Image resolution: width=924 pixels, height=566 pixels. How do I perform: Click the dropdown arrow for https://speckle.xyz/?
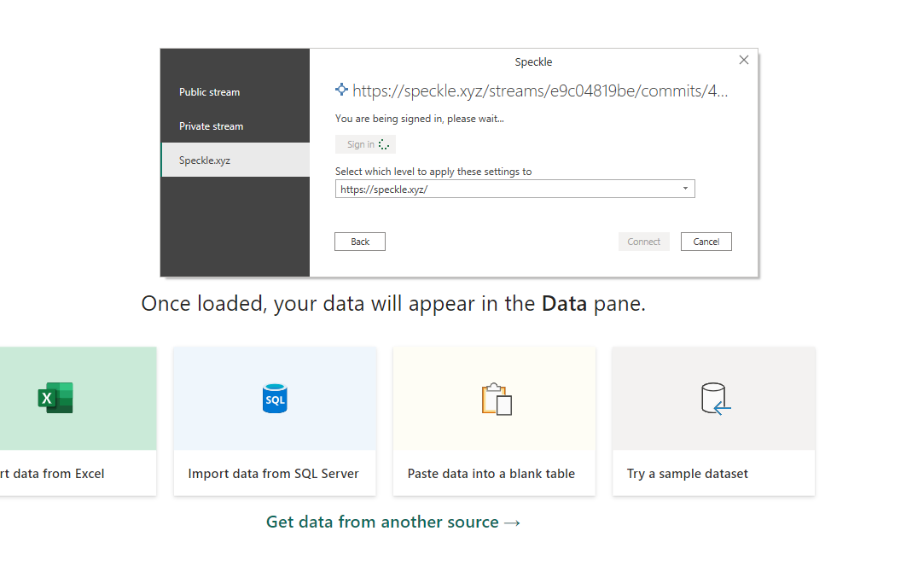pyautogui.click(x=685, y=189)
